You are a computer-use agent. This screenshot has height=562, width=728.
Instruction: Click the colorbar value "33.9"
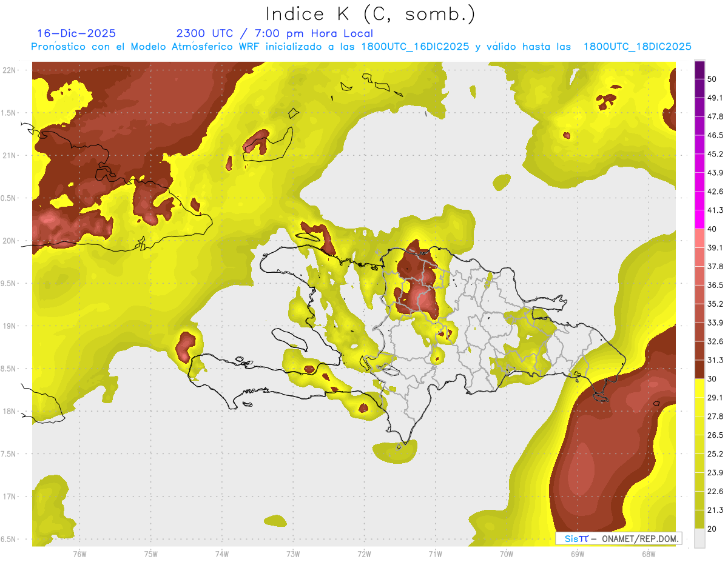coord(715,323)
